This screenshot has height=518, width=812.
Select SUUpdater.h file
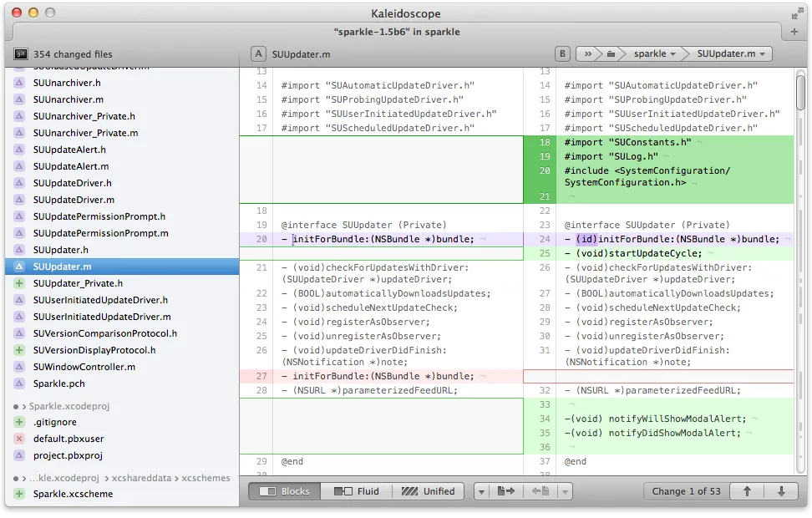[122, 250]
